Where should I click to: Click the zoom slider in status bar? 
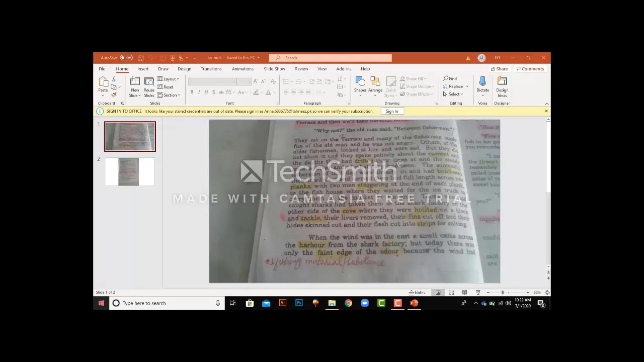tap(508, 293)
